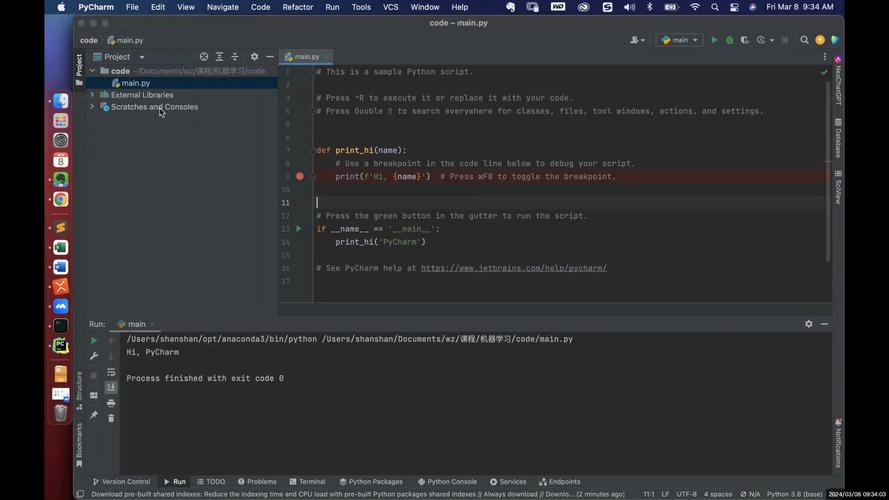Rerun main in Run tool window
889x500 pixels.
[x=94, y=340]
